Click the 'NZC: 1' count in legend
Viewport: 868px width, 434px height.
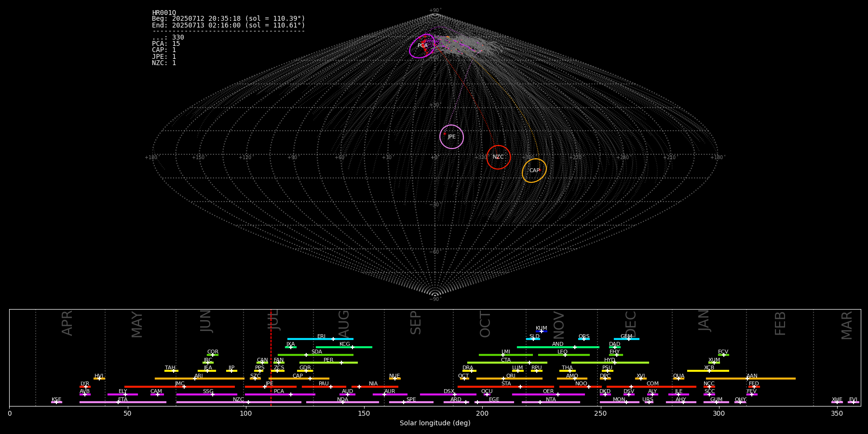(x=164, y=63)
